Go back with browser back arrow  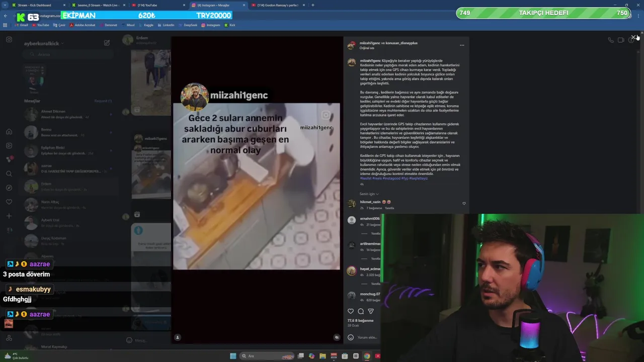click(x=6, y=16)
